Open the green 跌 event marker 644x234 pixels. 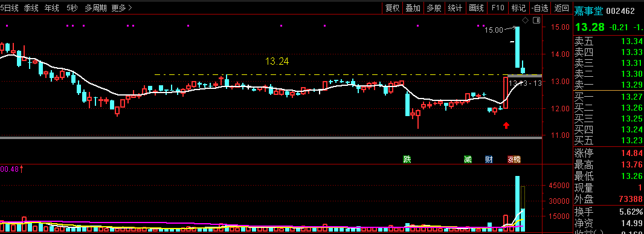[x=407, y=160]
